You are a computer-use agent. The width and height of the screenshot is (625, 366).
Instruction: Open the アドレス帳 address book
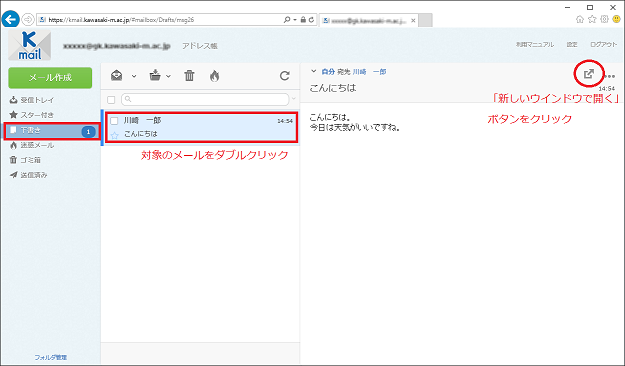point(200,46)
